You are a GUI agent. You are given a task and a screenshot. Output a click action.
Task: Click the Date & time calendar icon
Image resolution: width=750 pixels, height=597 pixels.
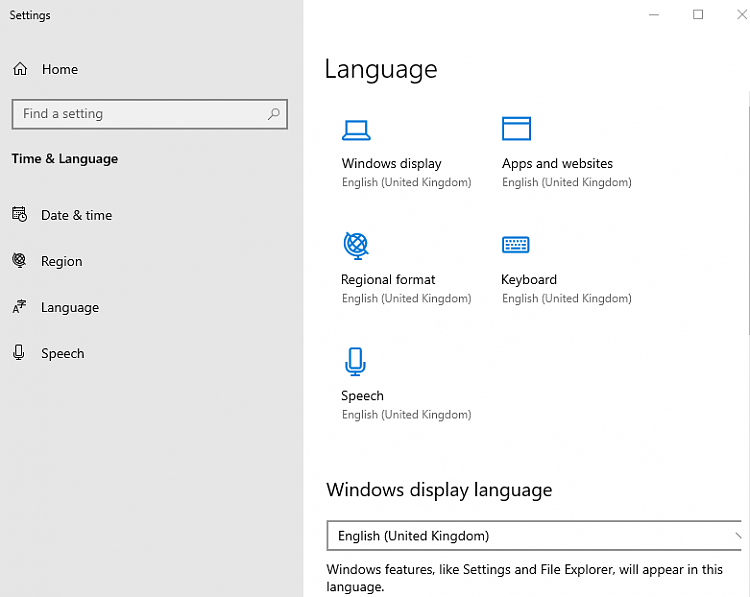pos(20,214)
